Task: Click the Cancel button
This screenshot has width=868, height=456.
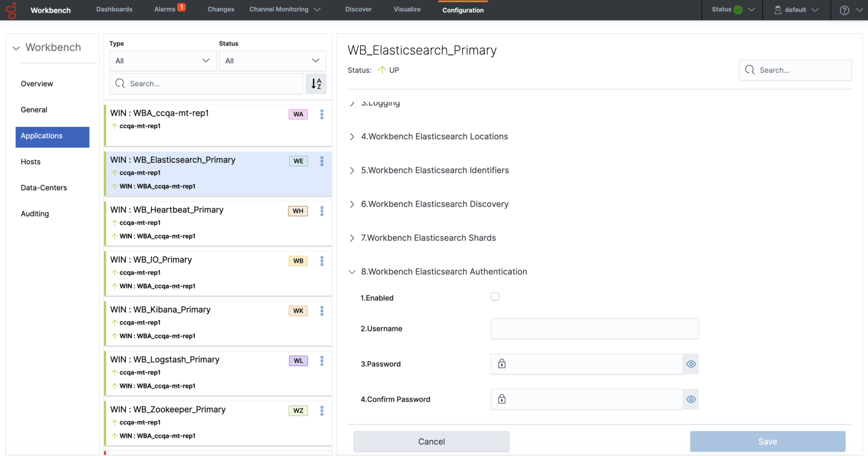Action: (431, 441)
